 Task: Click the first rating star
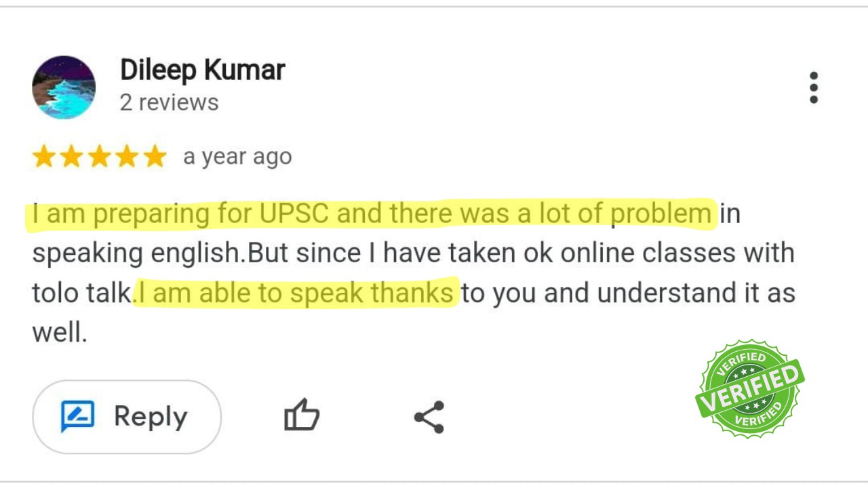click(44, 157)
